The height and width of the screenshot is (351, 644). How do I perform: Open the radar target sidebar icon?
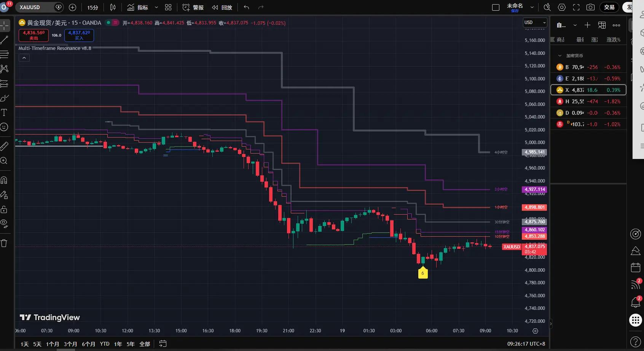click(x=636, y=234)
